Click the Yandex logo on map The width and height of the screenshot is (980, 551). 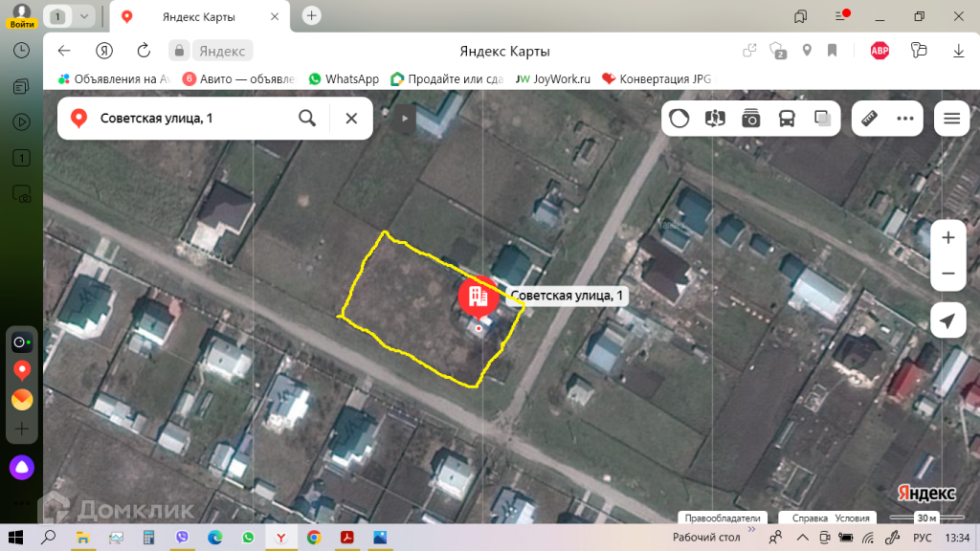(x=926, y=493)
